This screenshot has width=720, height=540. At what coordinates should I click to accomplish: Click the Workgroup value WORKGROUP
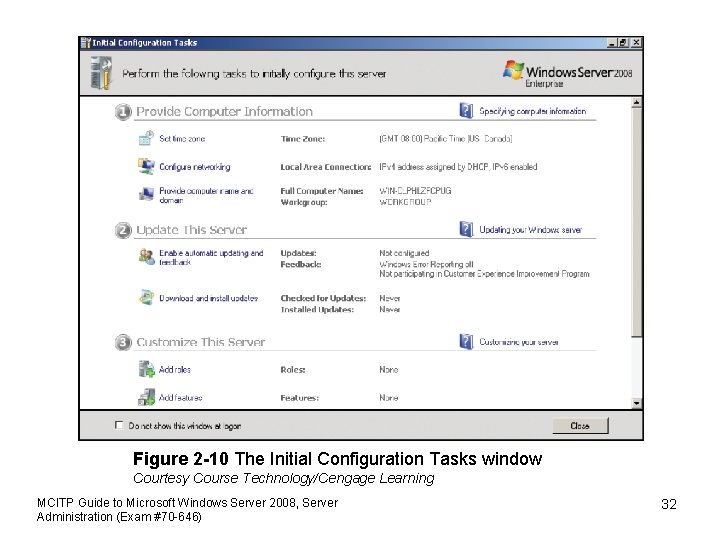tap(405, 202)
